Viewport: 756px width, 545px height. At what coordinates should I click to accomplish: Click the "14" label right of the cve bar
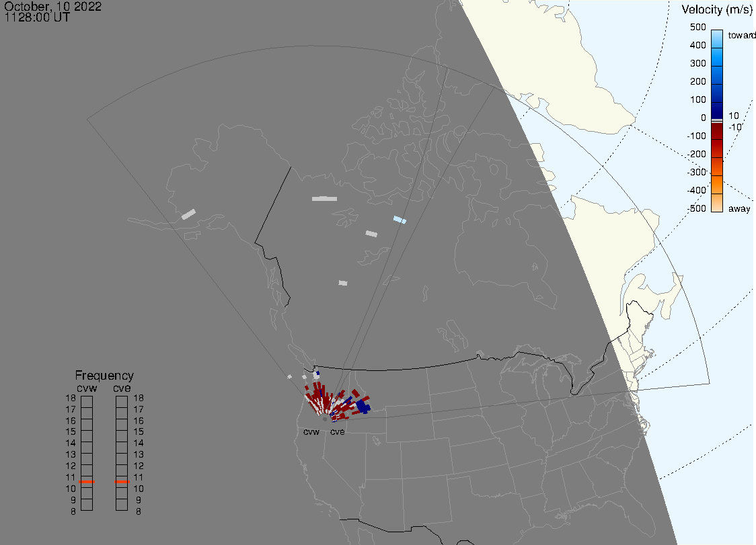coord(139,444)
